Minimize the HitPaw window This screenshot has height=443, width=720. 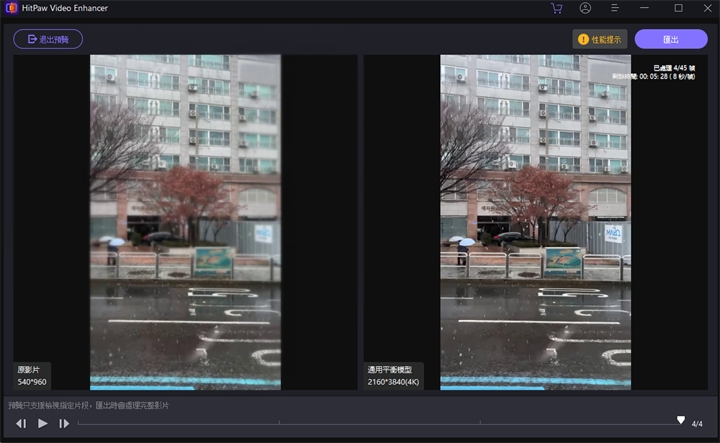pyautogui.click(x=648, y=8)
